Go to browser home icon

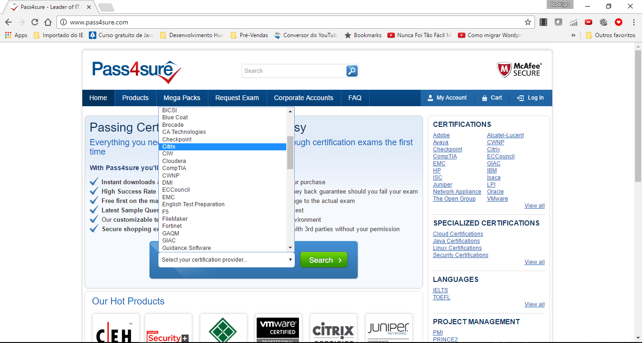48,22
